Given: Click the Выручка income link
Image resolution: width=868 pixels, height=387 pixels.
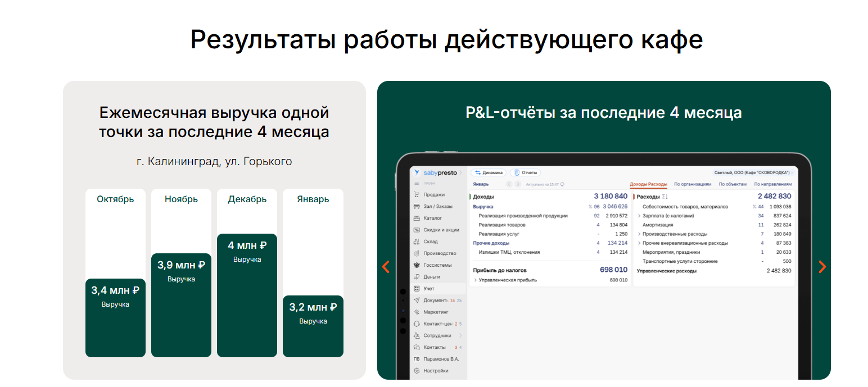Looking at the screenshot, I should [x=483, y=207].
